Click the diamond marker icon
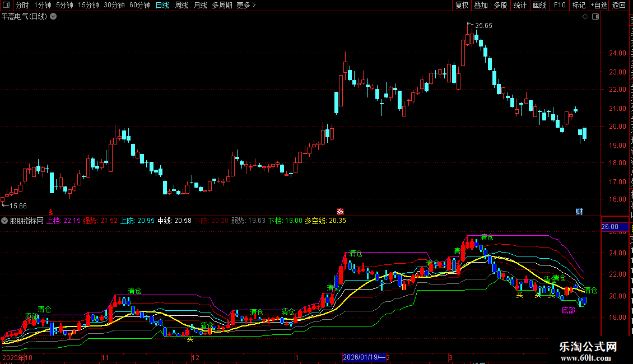Image resolution: width=633 pixels, height=364 pixels. [x=585, y=17]
